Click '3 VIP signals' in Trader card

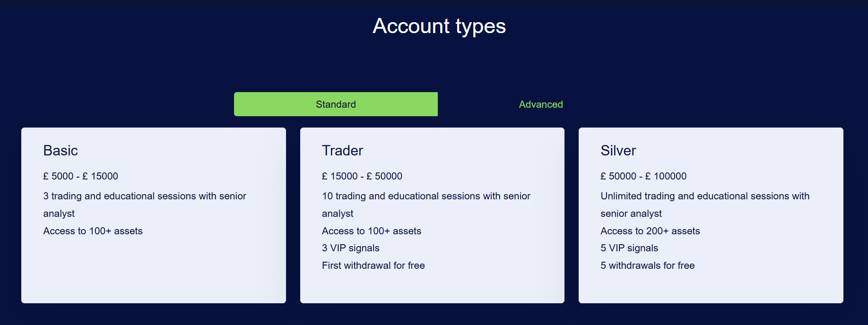pyautogui.click(x=351, y=248)
